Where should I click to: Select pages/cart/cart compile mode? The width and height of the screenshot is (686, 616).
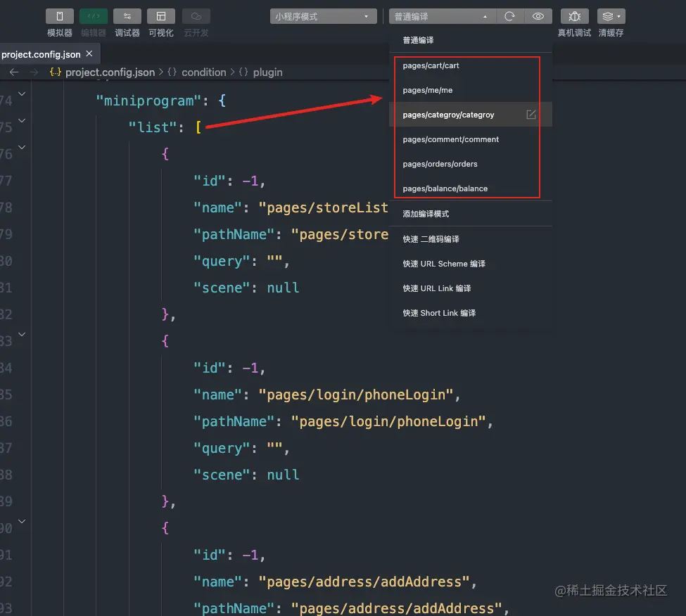470,65
